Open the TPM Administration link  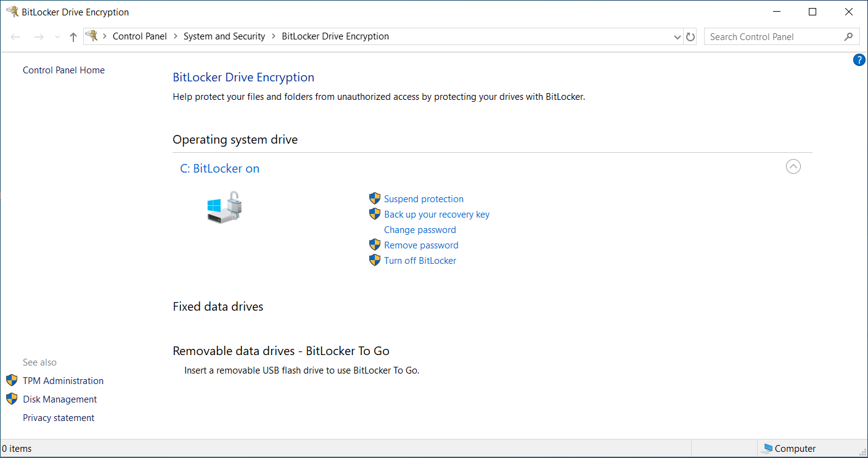point(63,381)
